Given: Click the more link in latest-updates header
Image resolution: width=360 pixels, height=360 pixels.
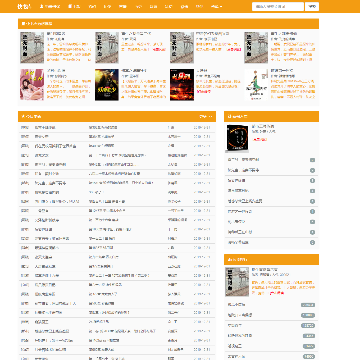Looking at the screenshot, I should (x=205, y=117).
